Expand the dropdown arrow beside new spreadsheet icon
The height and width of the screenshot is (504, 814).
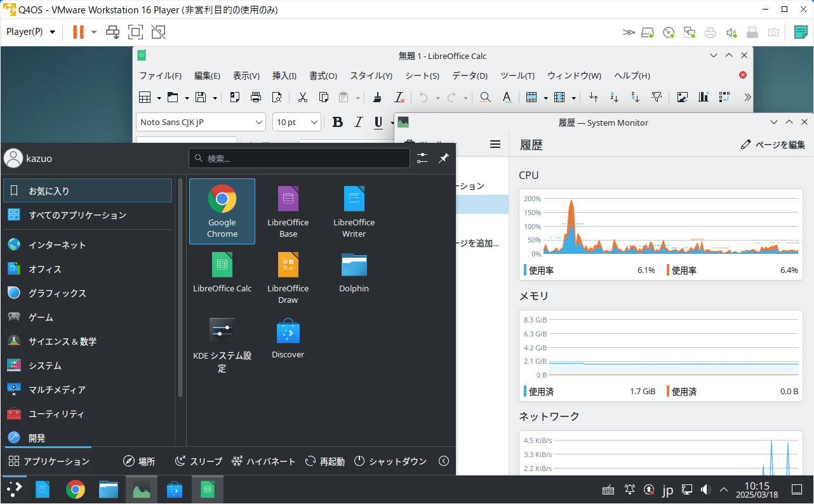(159, 98)
